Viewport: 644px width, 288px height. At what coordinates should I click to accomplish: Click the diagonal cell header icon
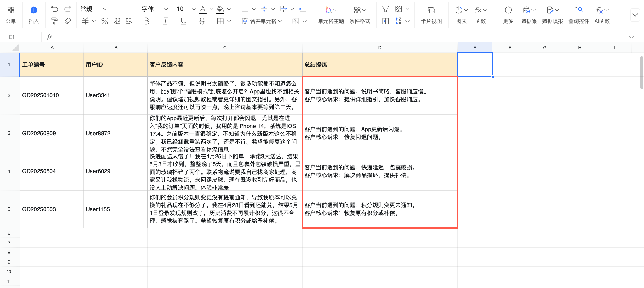point(296,21)
